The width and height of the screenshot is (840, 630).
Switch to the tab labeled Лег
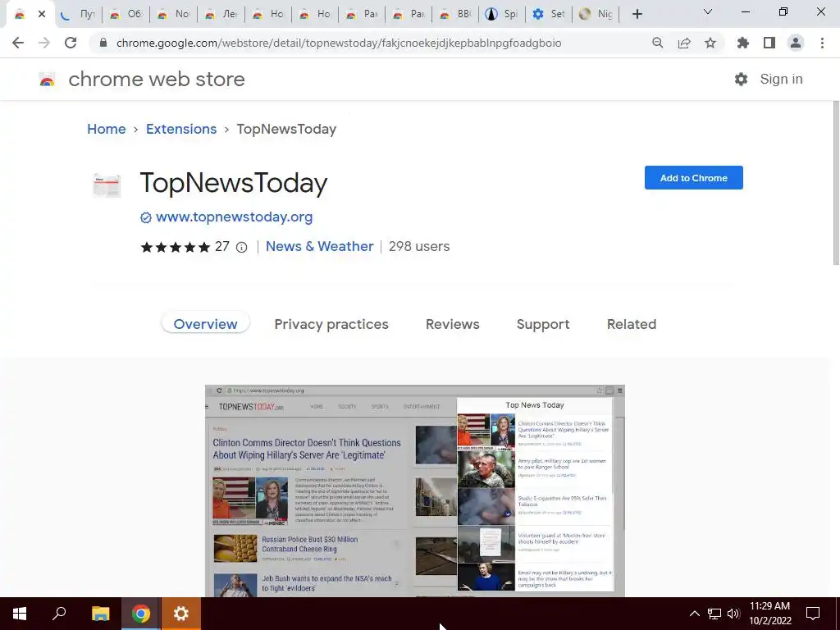point(221,14)
